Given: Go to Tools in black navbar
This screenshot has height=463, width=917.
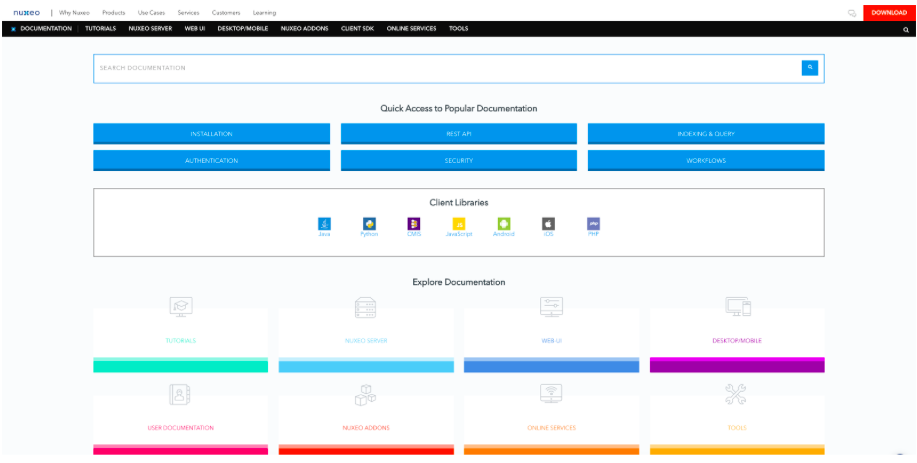Looking at the screenshot, I should click(x=458, y=29).
